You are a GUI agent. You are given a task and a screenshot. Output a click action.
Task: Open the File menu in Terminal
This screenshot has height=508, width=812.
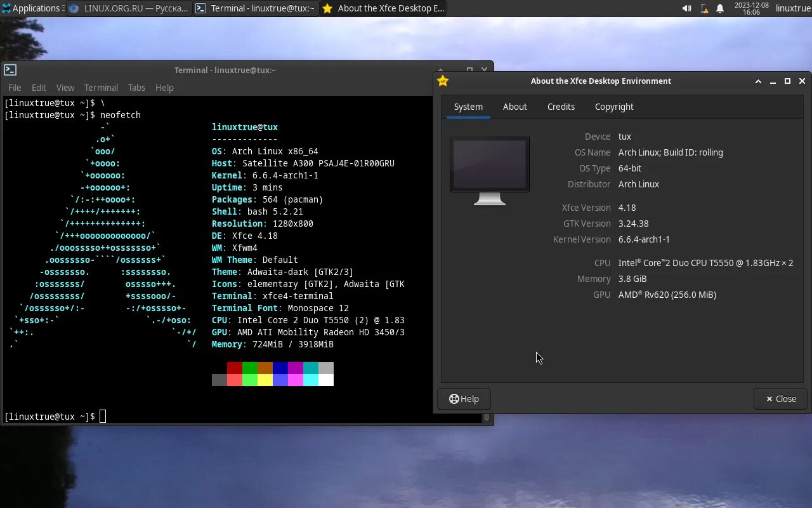point(15,88)
